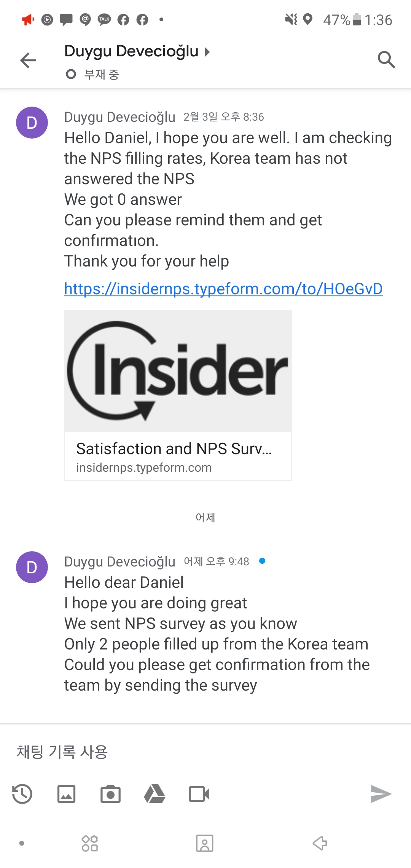Screen dimensions: 411x868
Task: Tap yesterday's message purple D avatar
Action: coord(32,567)
